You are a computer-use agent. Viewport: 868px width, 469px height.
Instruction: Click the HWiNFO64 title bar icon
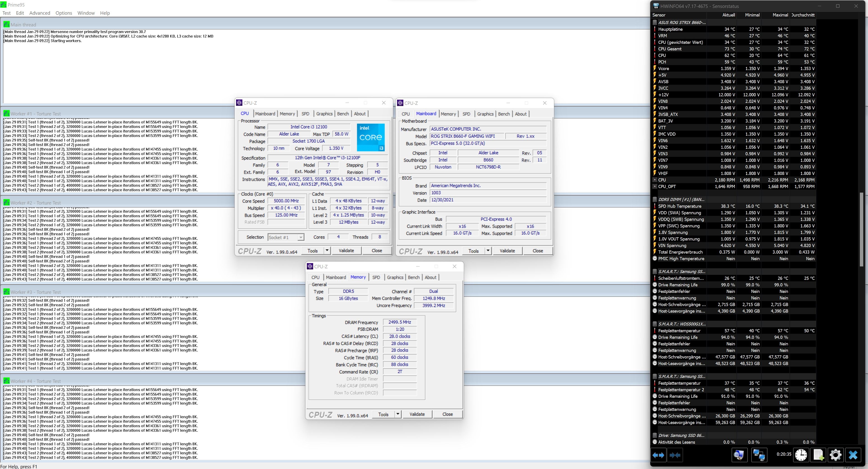tap(656, 6)
